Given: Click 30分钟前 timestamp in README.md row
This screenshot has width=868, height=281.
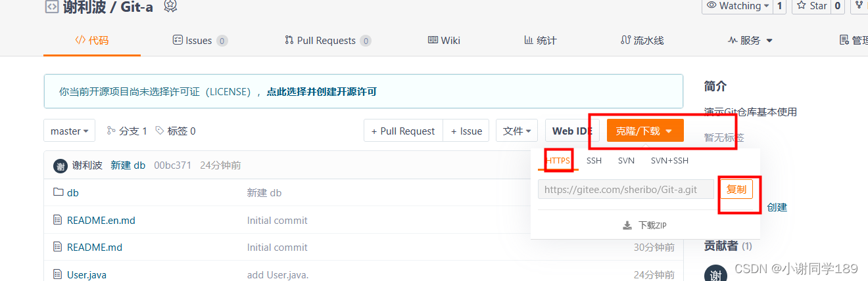Looking at the screenshot, I should pos(654,247).
